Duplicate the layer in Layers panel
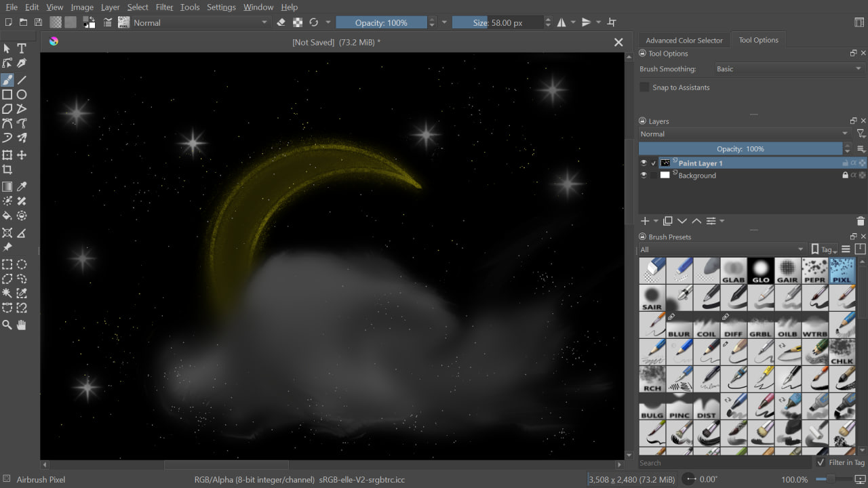Viewport: 868px width, 488px height. (x=668, y=221)
